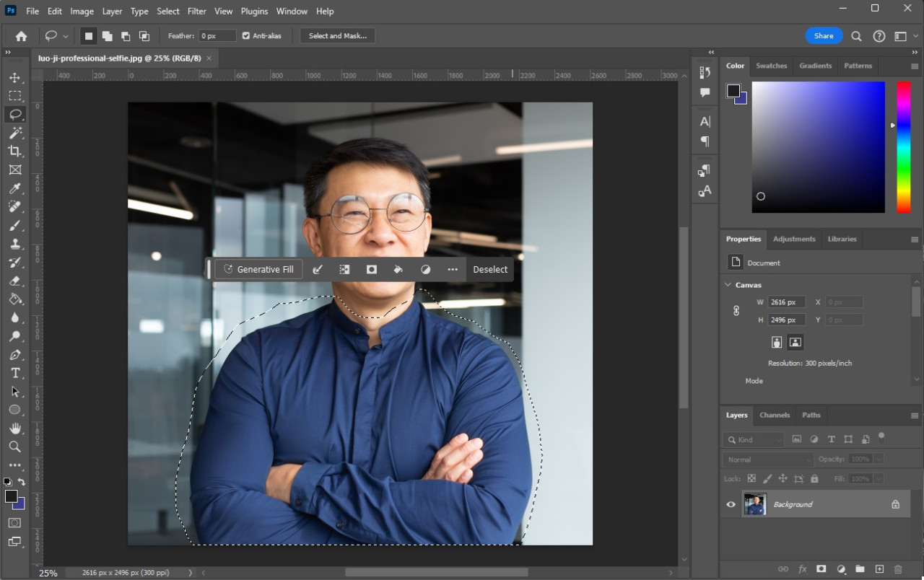924x580 pixels.
Task: Toggle link for canvas width and height
Action: click(736, 311)
